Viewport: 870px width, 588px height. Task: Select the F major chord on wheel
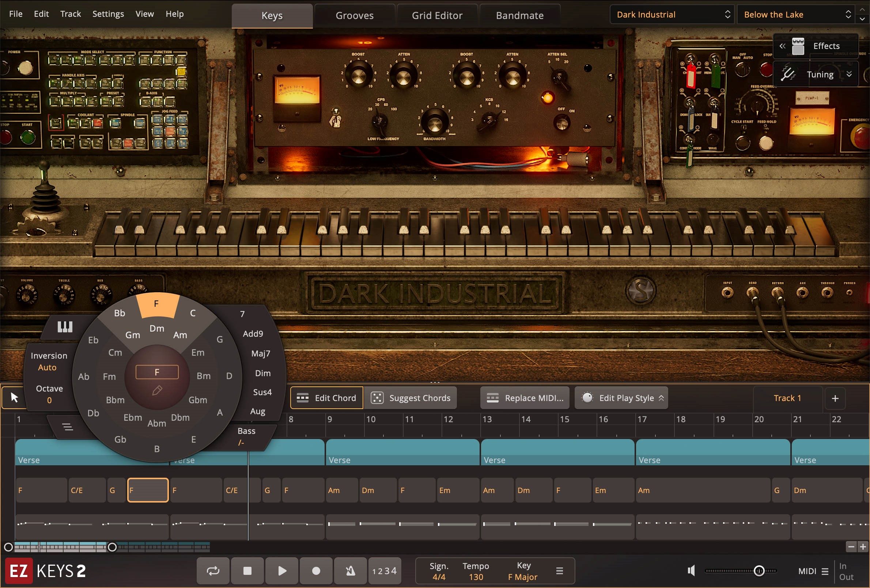156,304
